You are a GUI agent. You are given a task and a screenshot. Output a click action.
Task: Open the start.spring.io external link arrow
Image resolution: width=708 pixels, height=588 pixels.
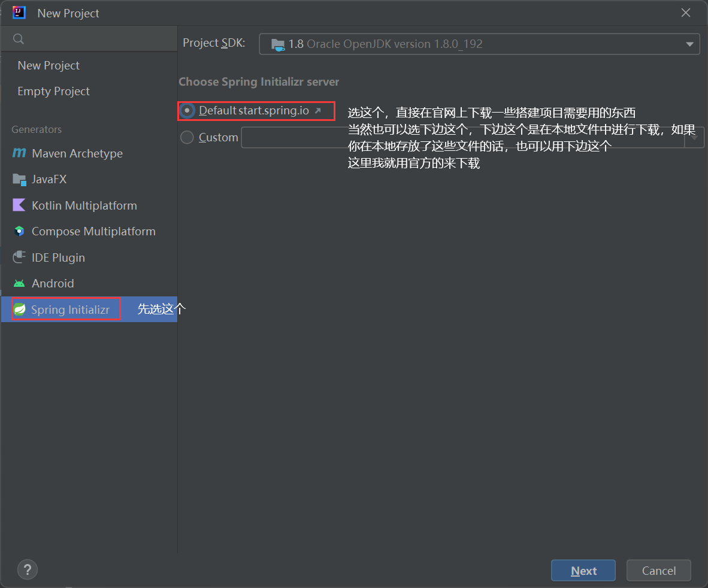coord(318,111)
